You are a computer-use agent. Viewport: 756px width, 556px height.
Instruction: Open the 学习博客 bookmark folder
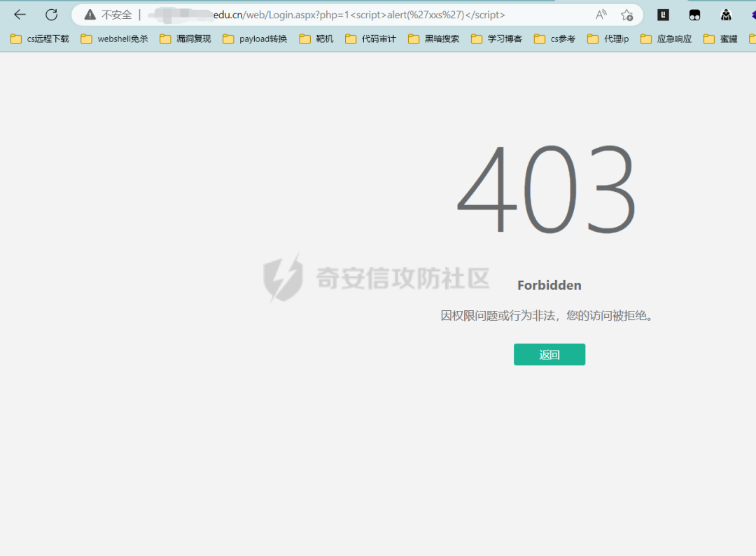click(x=496, y=39)
